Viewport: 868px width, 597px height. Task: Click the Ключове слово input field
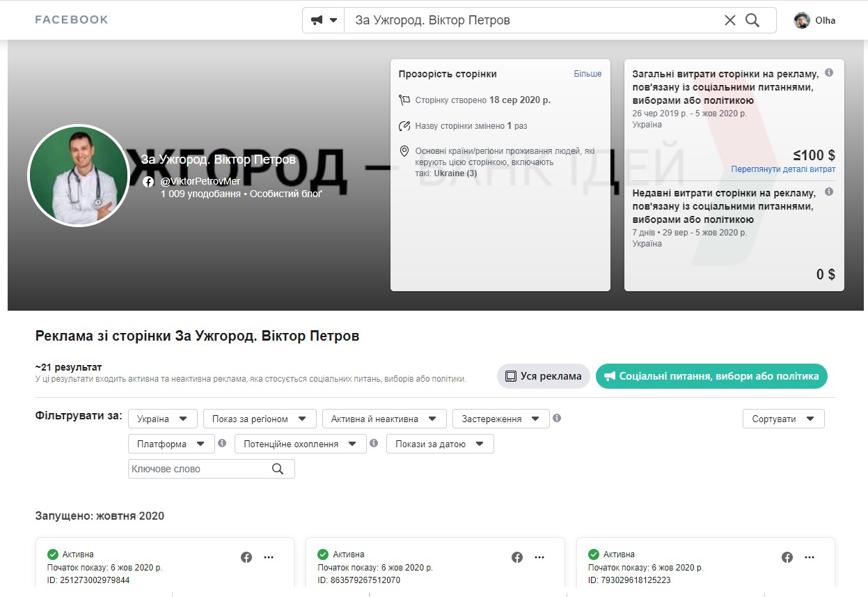[212, 469]
